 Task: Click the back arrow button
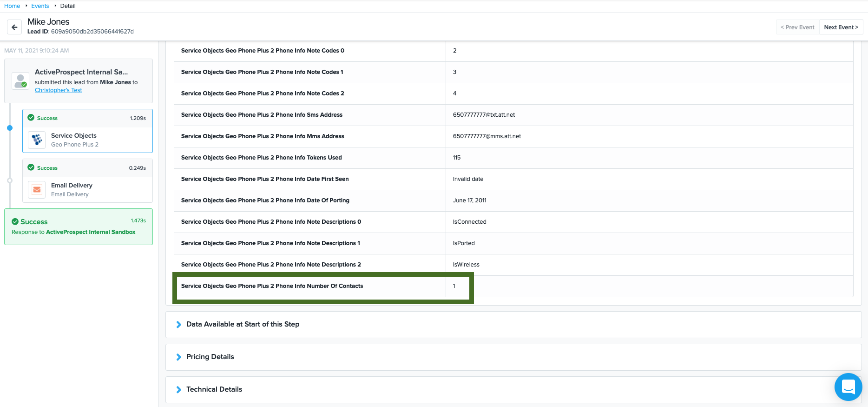pyautogui.click(x=14, y=27)
